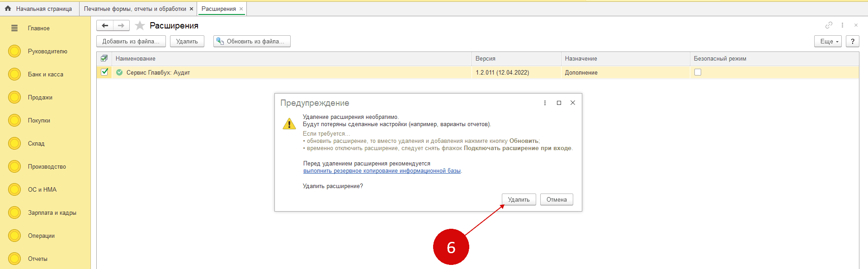Click the Отчеты section icon
Screen dimensions: 868x269
coord(14,259)
